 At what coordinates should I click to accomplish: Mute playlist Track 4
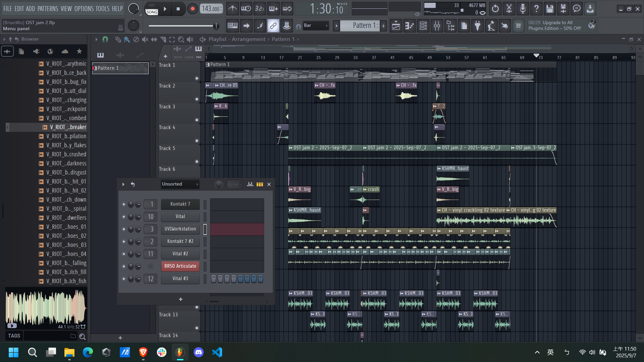(x=197, y=141)
